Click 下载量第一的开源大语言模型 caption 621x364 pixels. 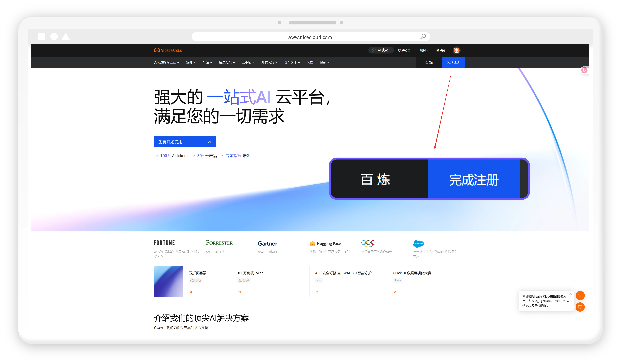[x=330, y=252]
